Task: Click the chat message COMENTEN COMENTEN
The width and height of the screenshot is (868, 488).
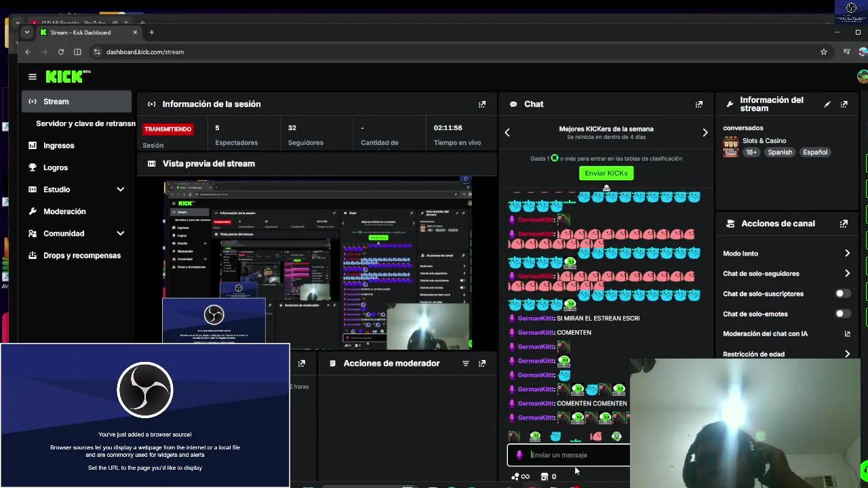Action: click(x=591, y=403)
